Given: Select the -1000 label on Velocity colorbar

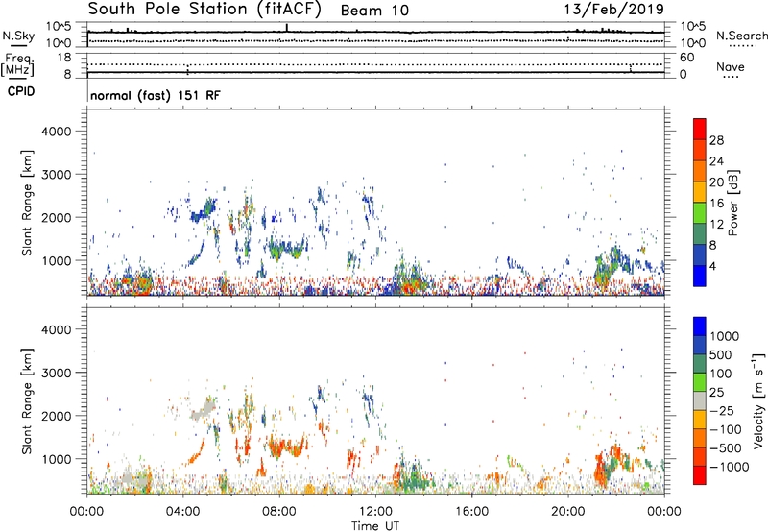Looking at the screenshot, I should click(x=729, y=467).
